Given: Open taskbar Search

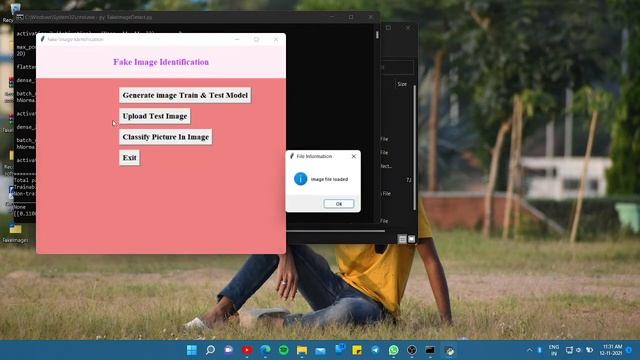Looking at the screenshot, I should click(210, 350).
